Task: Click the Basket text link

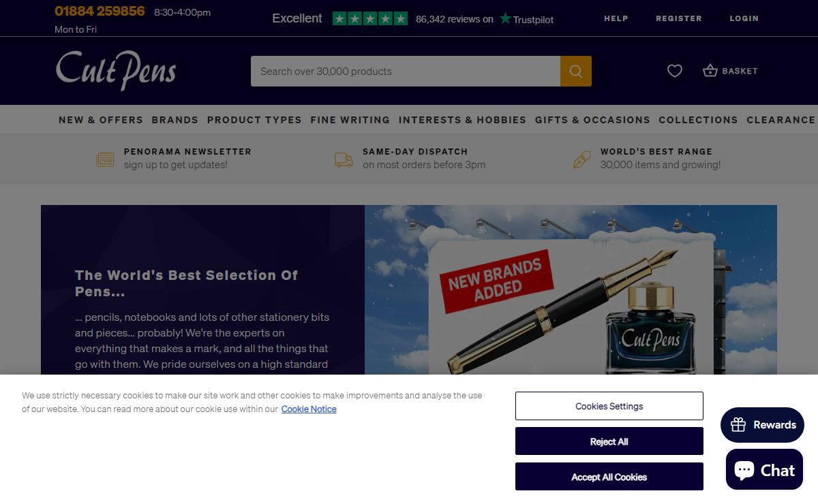Action: click(740, 71)
